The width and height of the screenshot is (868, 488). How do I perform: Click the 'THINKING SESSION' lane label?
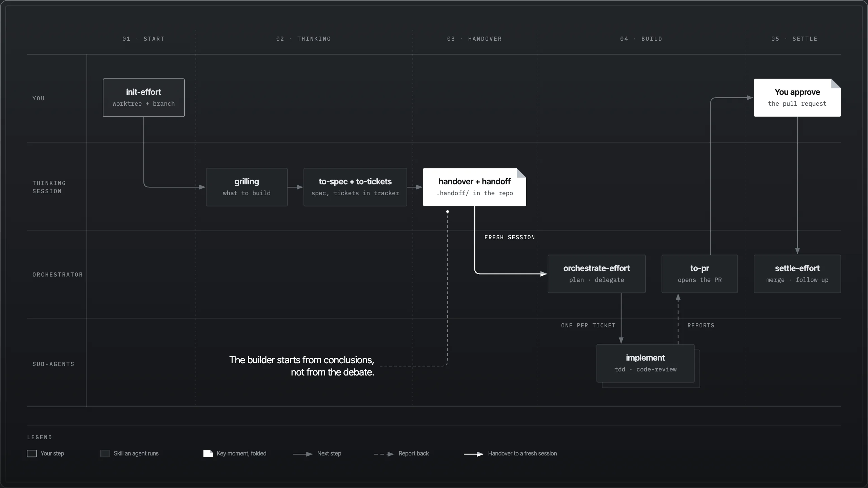tap(49, 187)
